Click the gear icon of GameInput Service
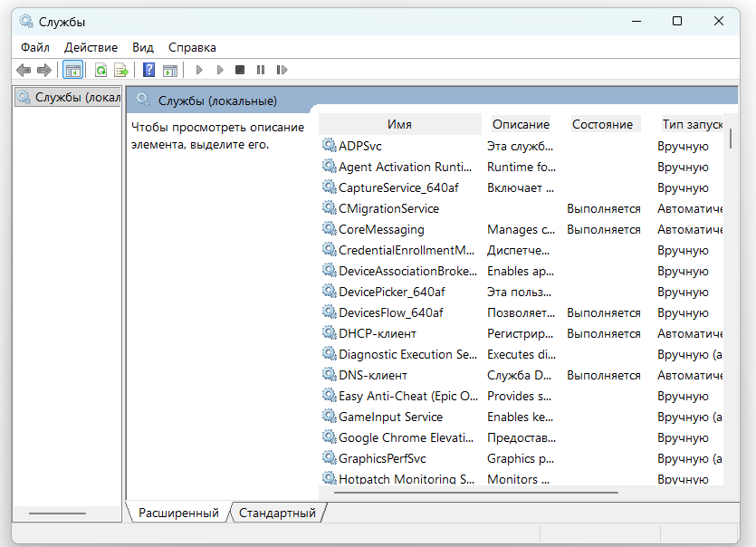 [330, 416]
